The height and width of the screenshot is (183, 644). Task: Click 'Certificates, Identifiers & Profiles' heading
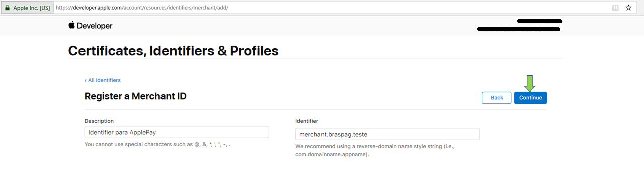[173, 51]
